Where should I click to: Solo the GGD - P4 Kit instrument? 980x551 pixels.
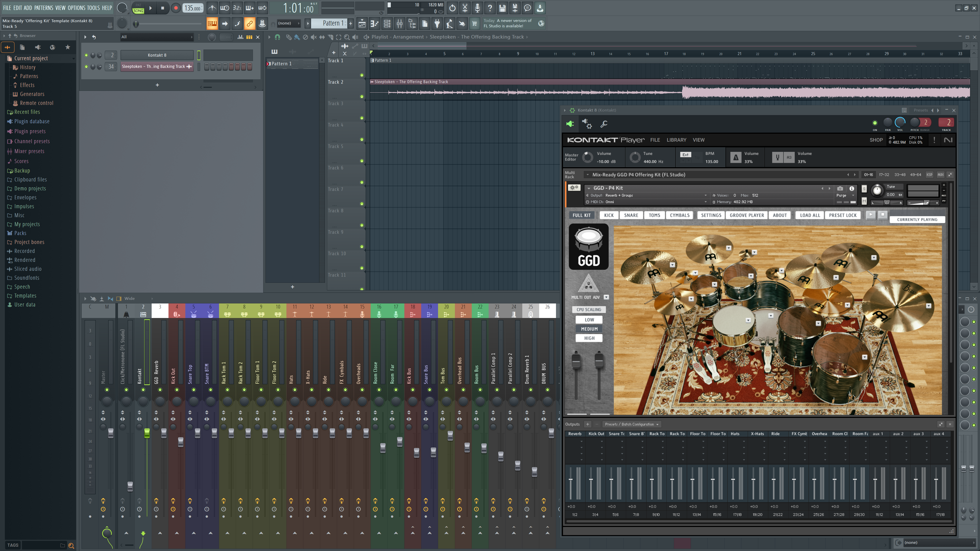click(864, 189)
